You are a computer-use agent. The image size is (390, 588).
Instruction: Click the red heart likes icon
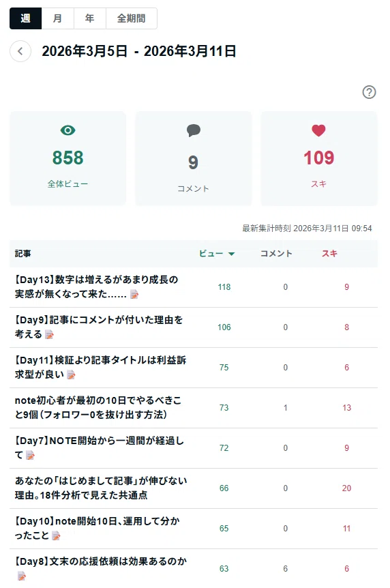[318, 130]
